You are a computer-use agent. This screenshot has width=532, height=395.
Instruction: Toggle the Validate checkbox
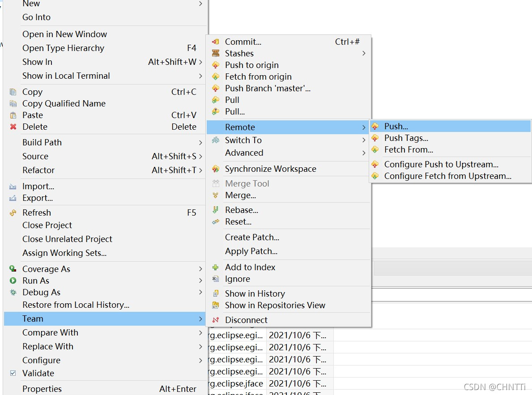coord(13,373)
